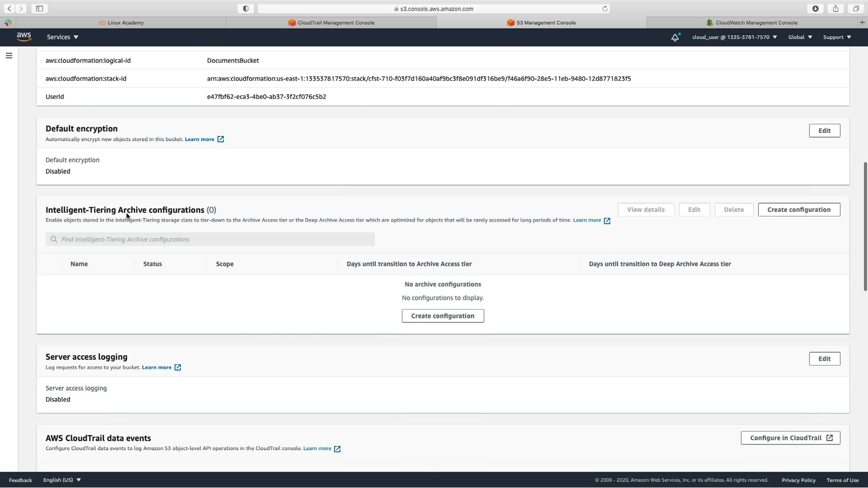Open the Terms of Use link
The width and height of the screenshot is (868, 488).
(x=842, y=480)
